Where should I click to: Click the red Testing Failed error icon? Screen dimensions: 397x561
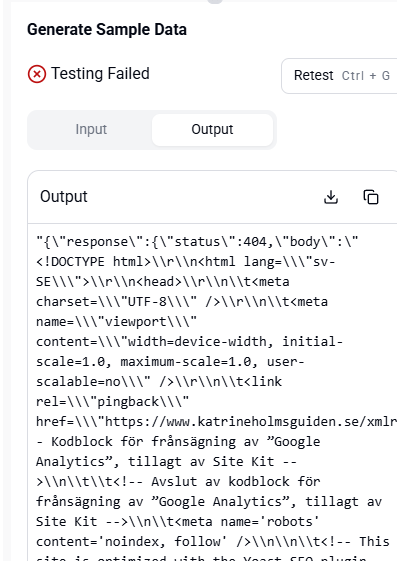click(37, 74)
